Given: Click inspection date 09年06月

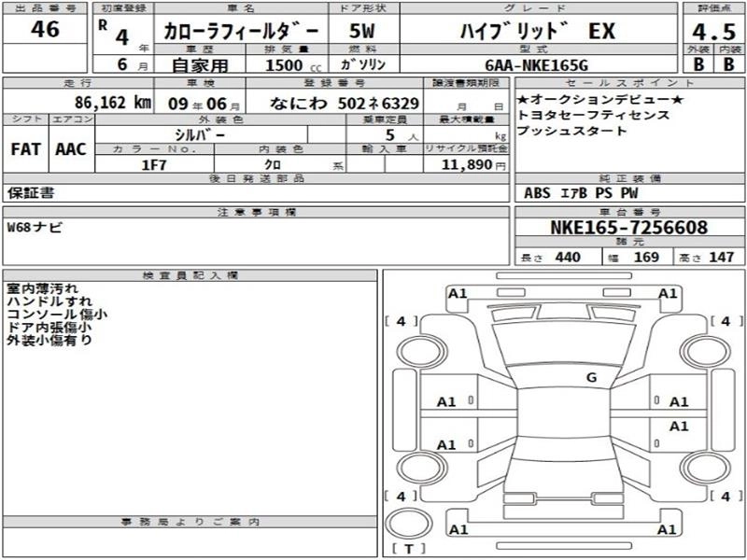Looking at the screenshot, I should [x=204, y=104].
